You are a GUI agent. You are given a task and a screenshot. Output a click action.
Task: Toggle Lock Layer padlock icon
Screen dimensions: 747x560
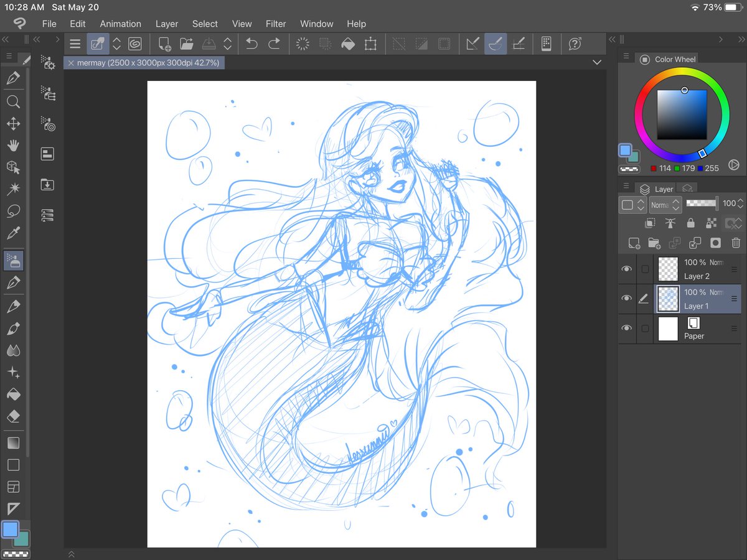click(x=690, y=223)
